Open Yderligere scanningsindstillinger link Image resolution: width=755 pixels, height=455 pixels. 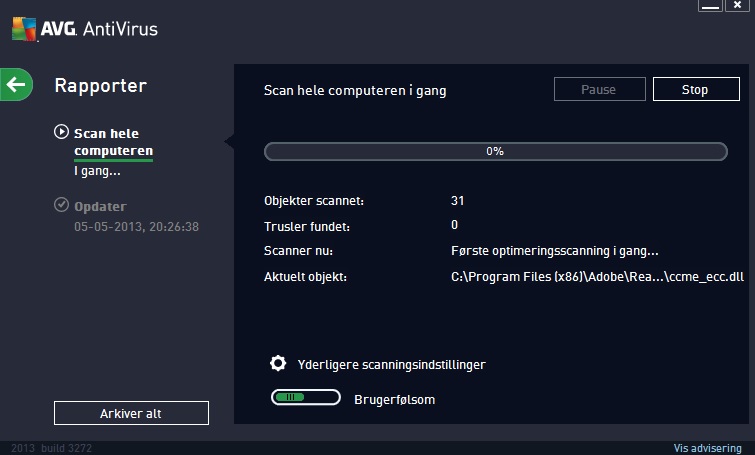[391, 364]
